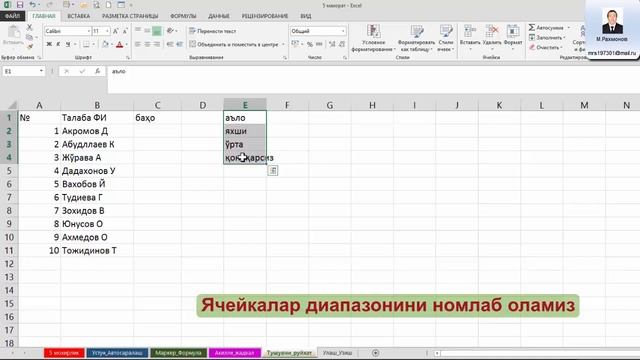
Task: Open the Calibri font name dropdown
Action: (x=89, y=31)
